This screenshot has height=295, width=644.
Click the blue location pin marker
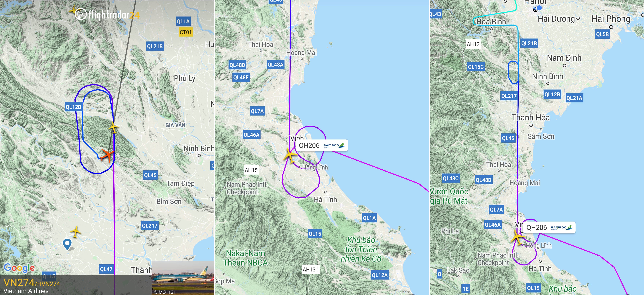pyautogui.click(x=67, y=244)
